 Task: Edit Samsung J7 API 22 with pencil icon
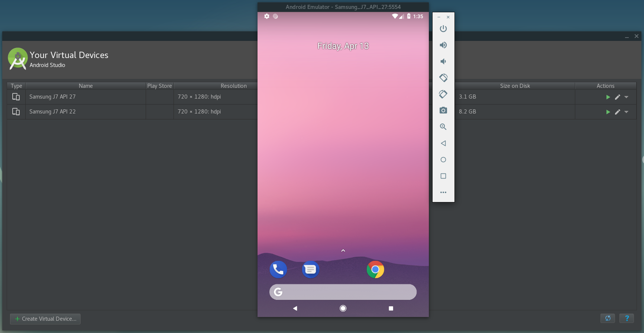pyautogui.click(x=617, y=112)
